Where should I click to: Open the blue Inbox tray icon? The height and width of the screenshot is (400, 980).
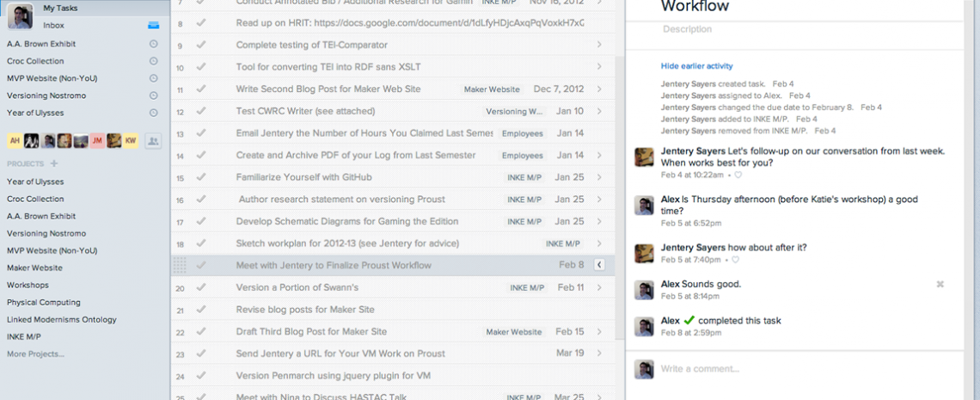point(153,26)
